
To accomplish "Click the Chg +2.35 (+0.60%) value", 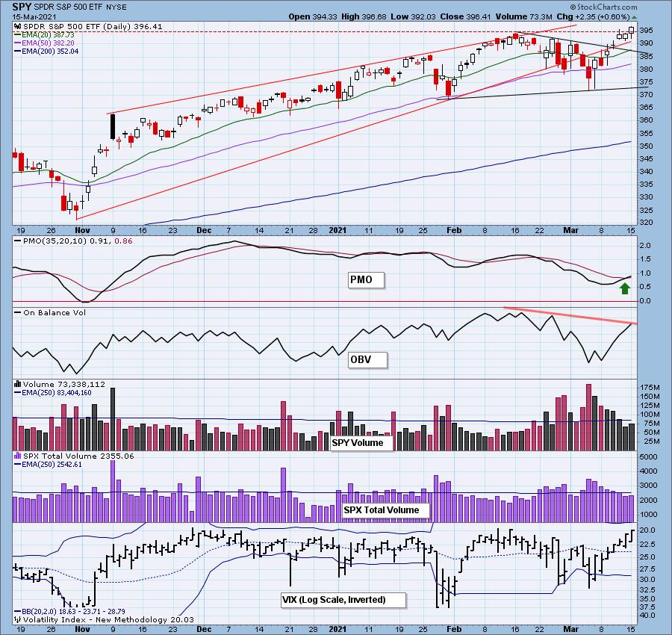I will pyautogui.click(x=593, y=16).
